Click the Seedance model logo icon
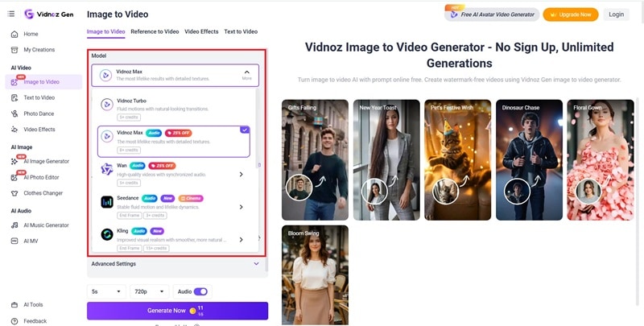 (107, 201)
